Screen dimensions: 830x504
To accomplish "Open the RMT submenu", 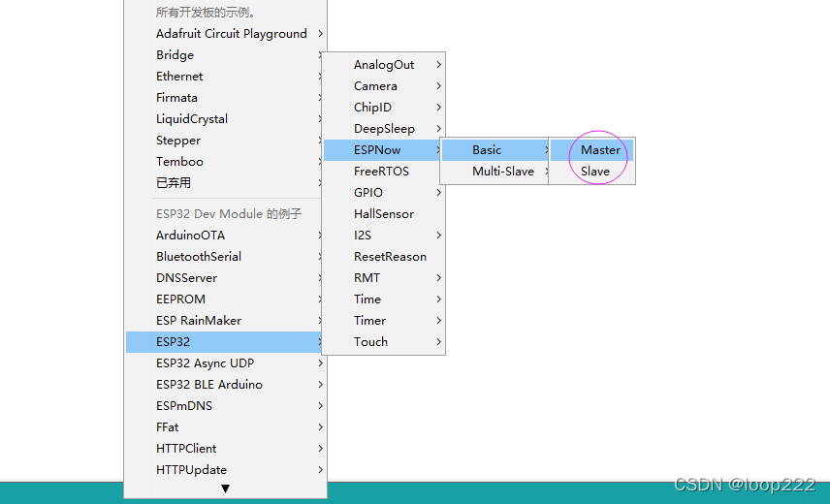I will pyautogui.click(x=383, y=277).
